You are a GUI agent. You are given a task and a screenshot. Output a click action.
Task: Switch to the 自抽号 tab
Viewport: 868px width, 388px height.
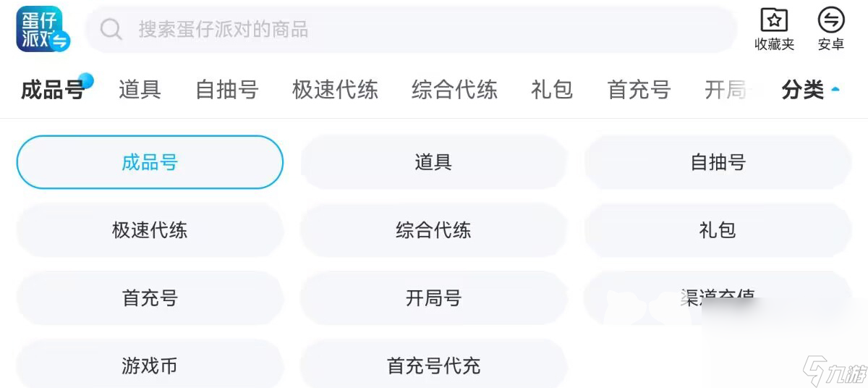tap(227, 90)
